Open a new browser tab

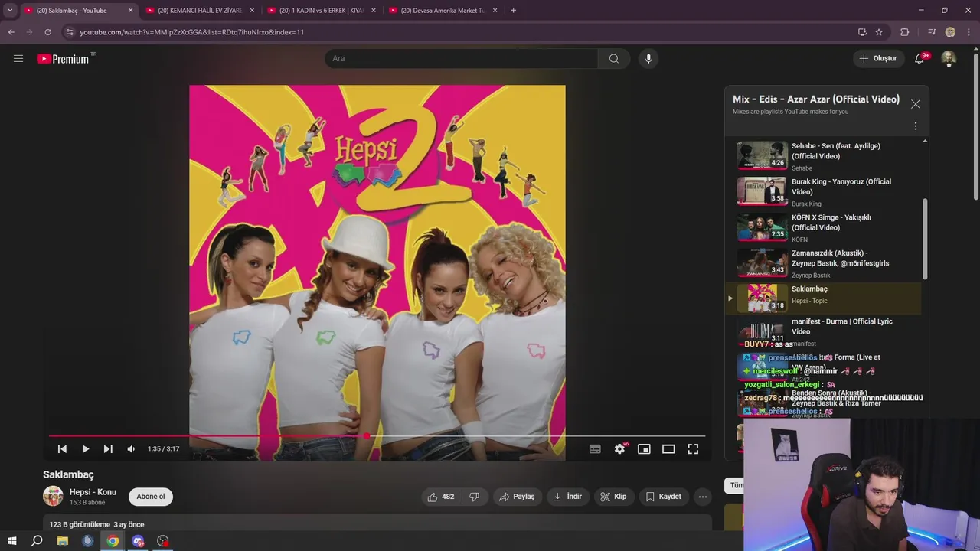(513, 11)
